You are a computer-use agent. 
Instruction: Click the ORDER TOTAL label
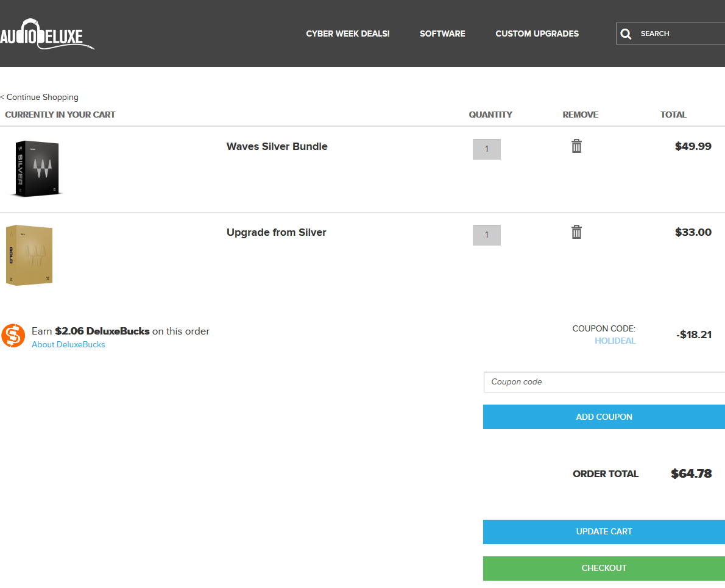[x=606, y=474]
